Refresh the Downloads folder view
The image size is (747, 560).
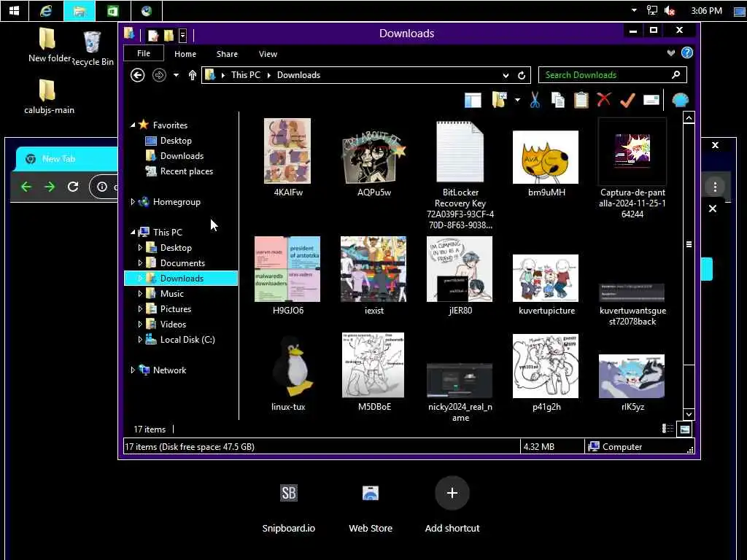522,75
